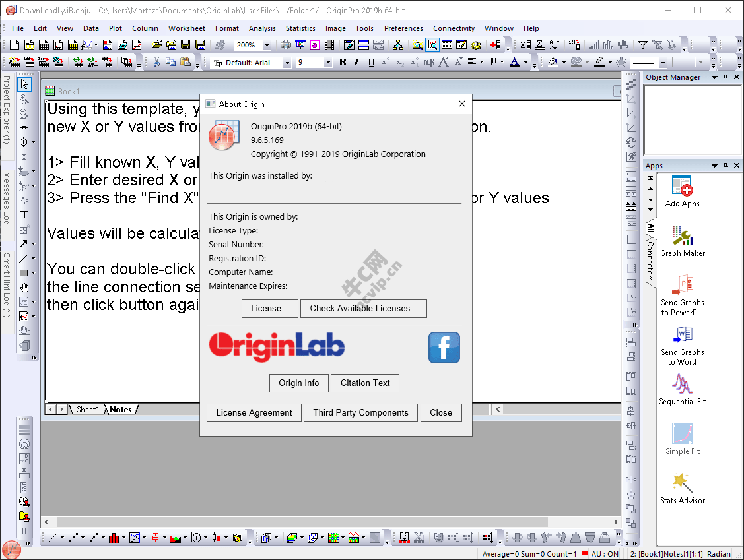Viewport: 744px width, 560px height.
Task: Click the License... button
Action: click(269, 308)
